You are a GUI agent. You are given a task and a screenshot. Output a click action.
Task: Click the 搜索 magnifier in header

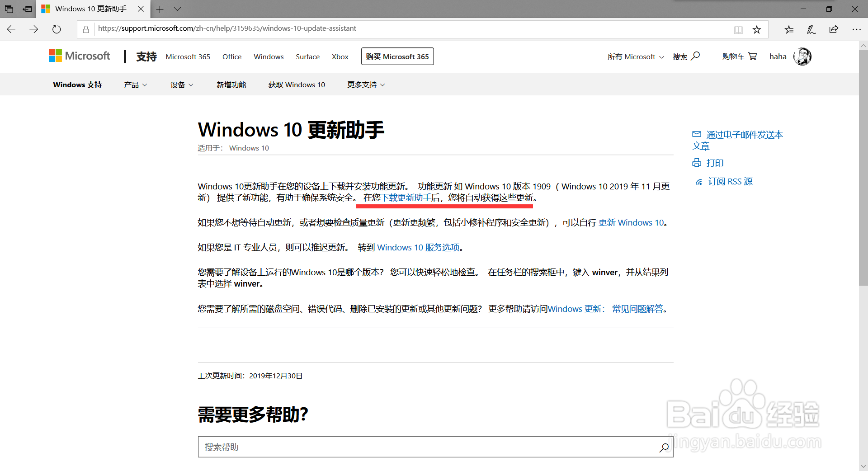point(696,56)
